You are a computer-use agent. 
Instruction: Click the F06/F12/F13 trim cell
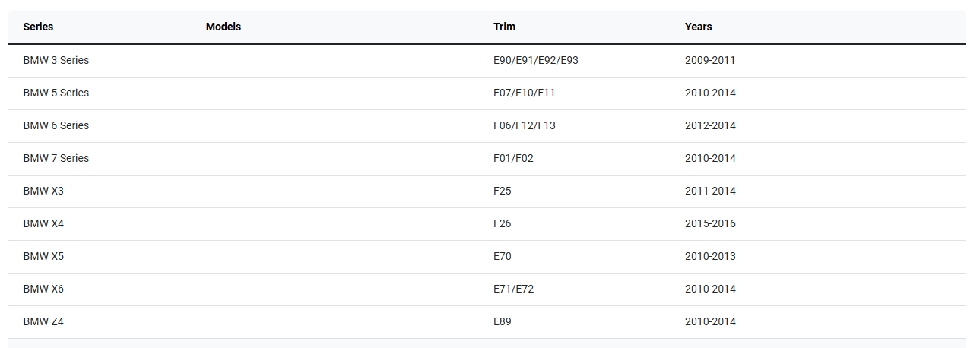pyautogui.click(x=524, y=125)
